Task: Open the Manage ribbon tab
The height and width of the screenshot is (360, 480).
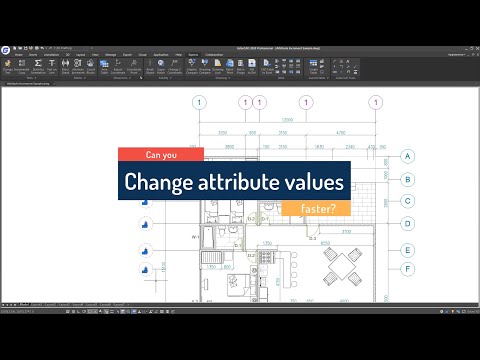Action: [x=110, y=55]
